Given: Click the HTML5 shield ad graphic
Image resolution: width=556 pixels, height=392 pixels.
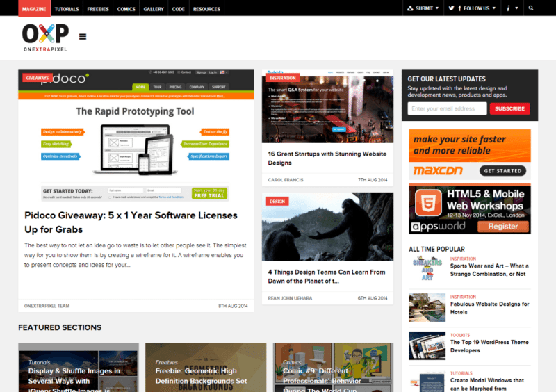Looking at the screenshot, I should [x=425, y=204].
